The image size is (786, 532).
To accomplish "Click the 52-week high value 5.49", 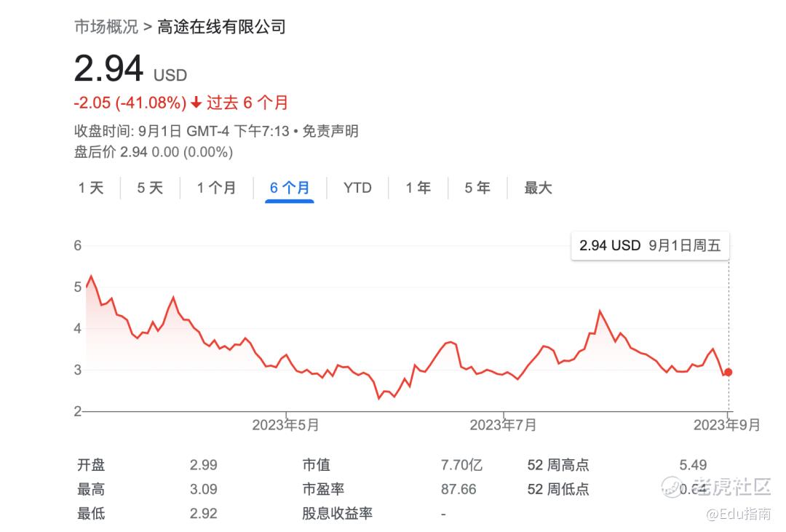I will [694, 465].
